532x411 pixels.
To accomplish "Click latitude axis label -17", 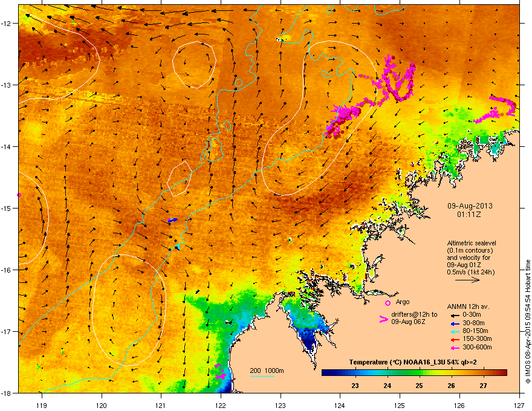I will point(6,332).
